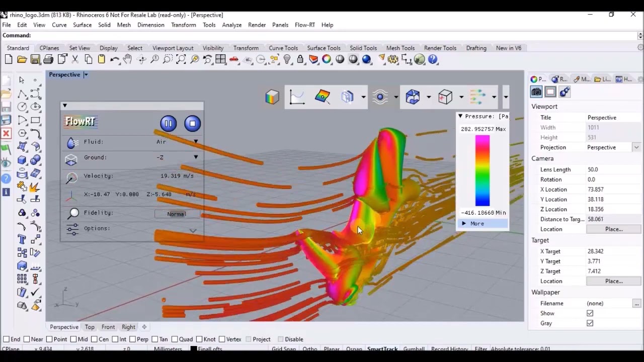Pause the FlowRT simulation
This screenshot has height=362, width=644.
click(168, 124)
